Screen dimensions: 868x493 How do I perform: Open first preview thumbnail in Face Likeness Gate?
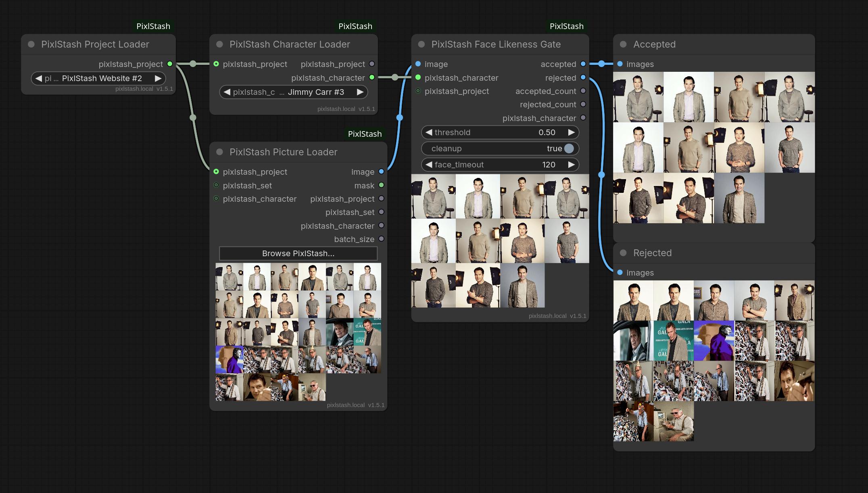coord(433,196)
